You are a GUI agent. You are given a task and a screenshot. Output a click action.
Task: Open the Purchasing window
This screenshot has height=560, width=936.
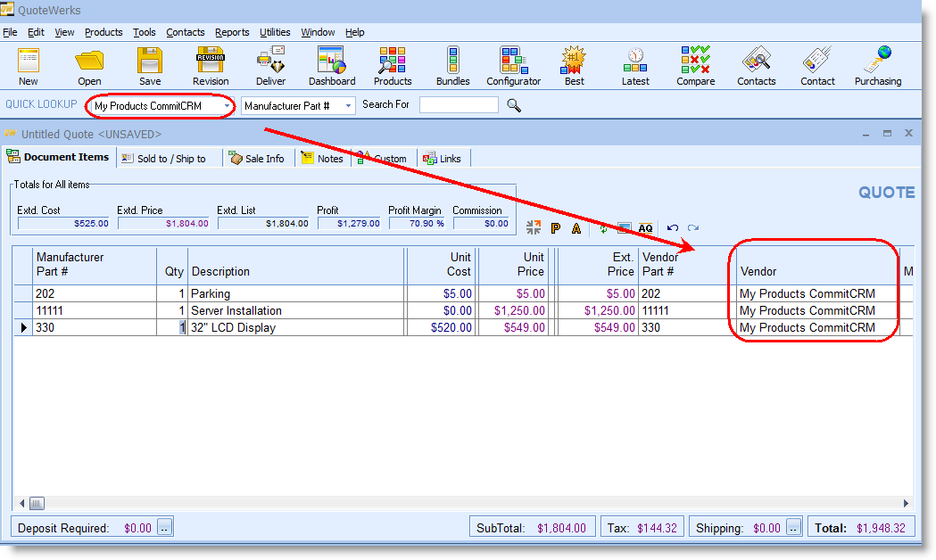point(878,66)
